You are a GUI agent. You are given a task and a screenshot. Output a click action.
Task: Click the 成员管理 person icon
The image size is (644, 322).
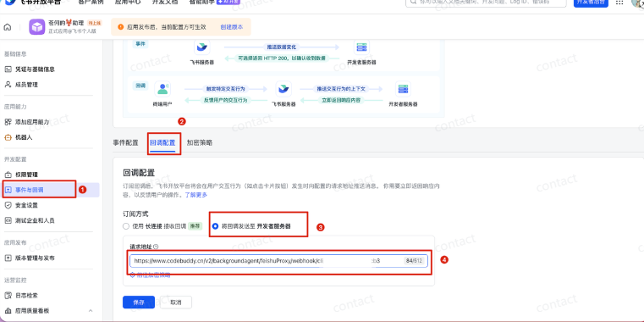[x=8, y=84]
